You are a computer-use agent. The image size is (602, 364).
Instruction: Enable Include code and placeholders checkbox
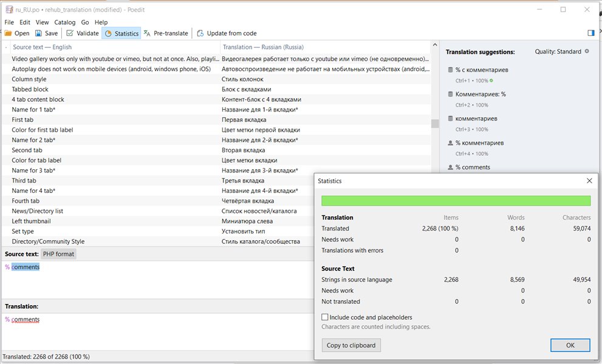[x=325, y=317]
